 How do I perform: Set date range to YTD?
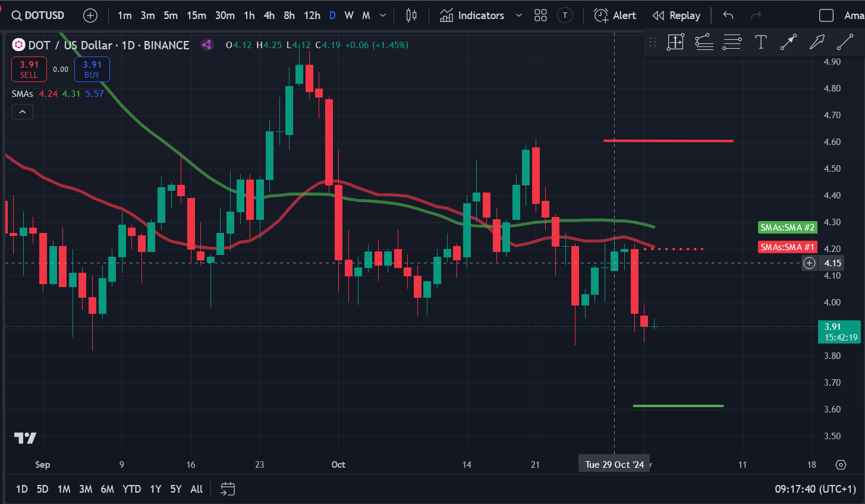tap(131, 489)
